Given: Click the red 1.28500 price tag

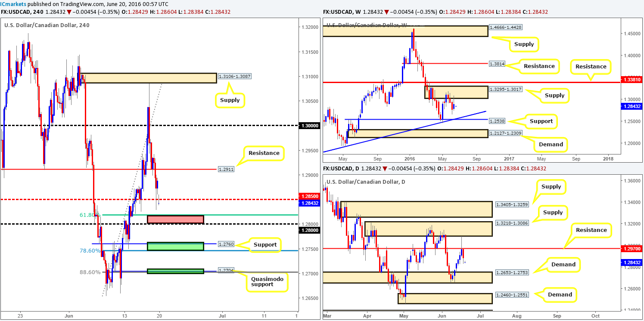Looking at the screenshot, I should [309, 196].
